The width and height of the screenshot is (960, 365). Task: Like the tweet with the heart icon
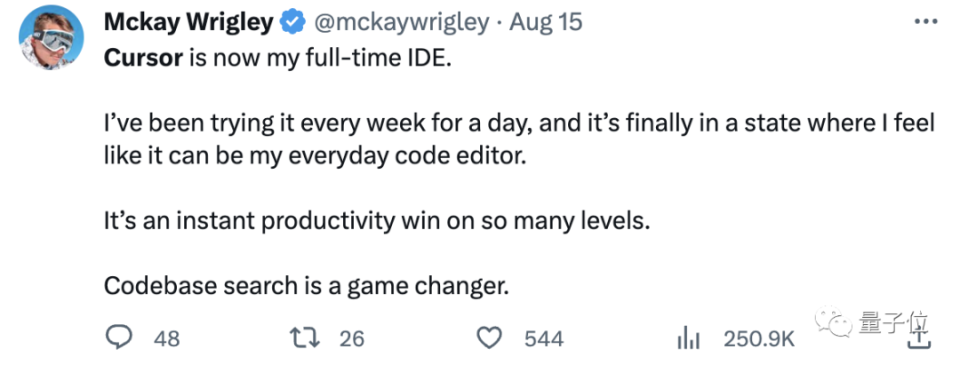coord(490,338)
